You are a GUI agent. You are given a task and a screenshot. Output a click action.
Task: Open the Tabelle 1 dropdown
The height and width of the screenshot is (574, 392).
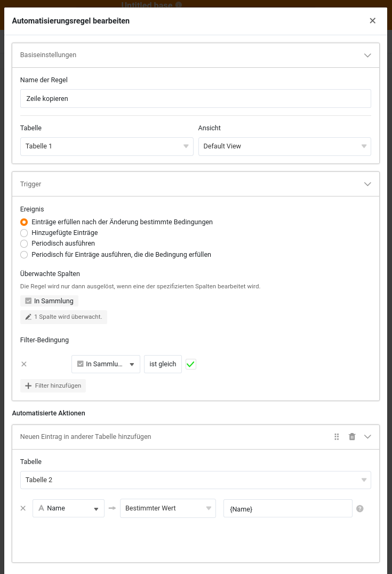[x=107, y=146]
